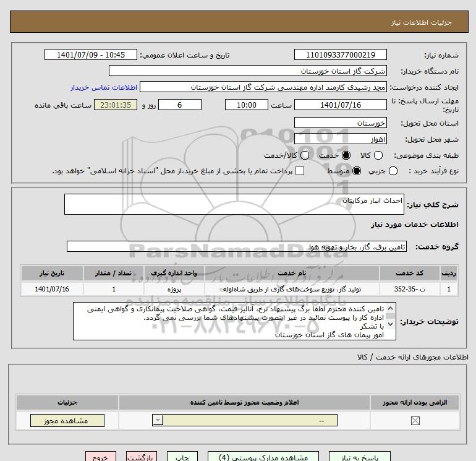
Task: Click the واحد اندازه گیری column header
Action: pos(174,273)
